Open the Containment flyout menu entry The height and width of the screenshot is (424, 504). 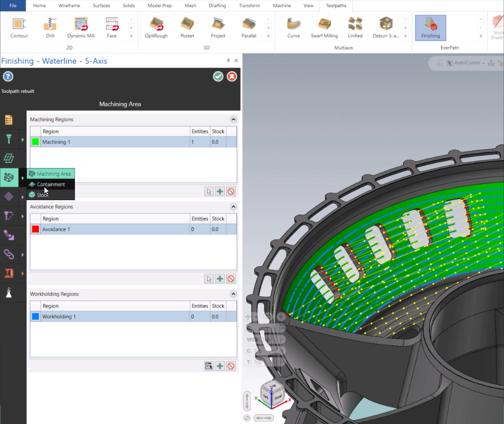click(51, 184)
